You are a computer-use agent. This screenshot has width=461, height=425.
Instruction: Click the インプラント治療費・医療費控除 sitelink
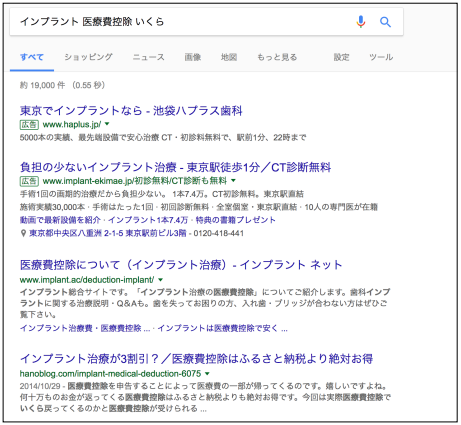tap(85, 328)
